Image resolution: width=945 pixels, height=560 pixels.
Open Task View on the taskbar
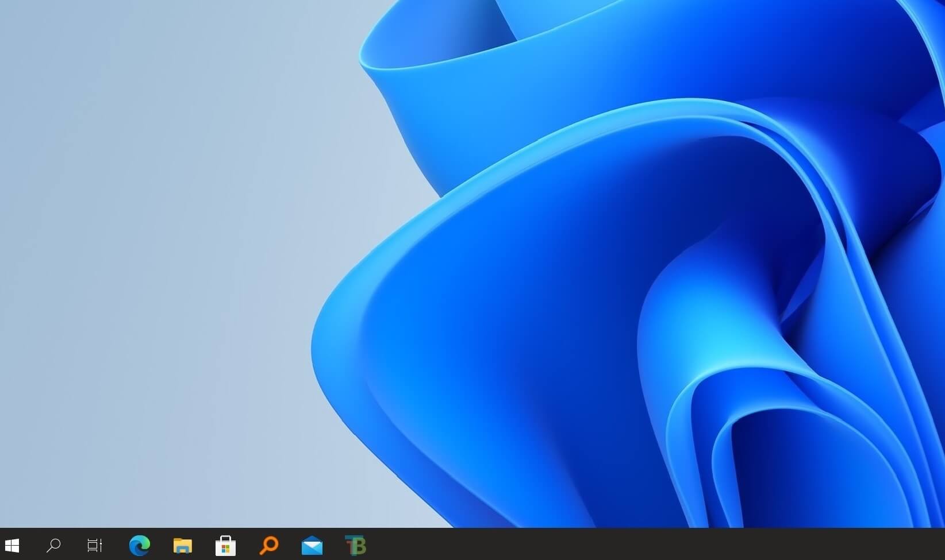coord(95,545)
